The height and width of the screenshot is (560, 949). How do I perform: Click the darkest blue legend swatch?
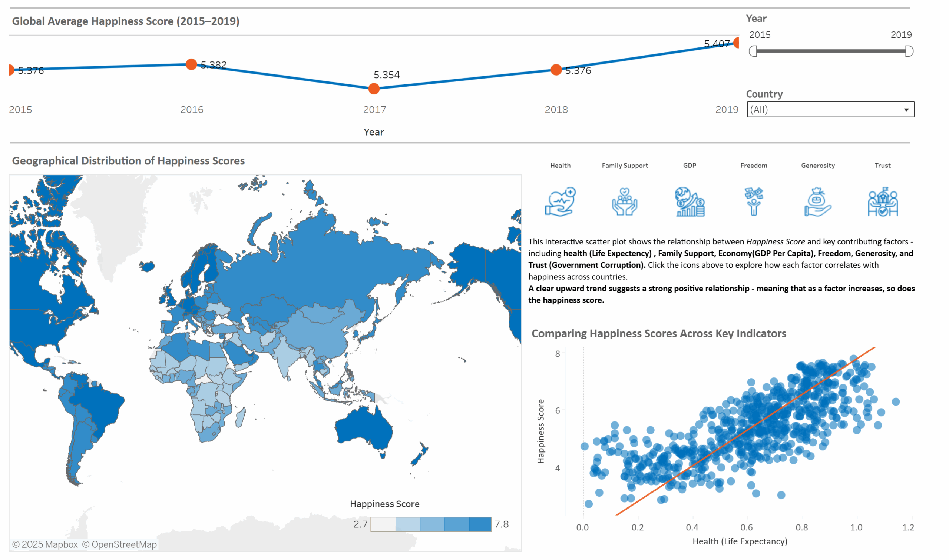(x=480, y=524)
